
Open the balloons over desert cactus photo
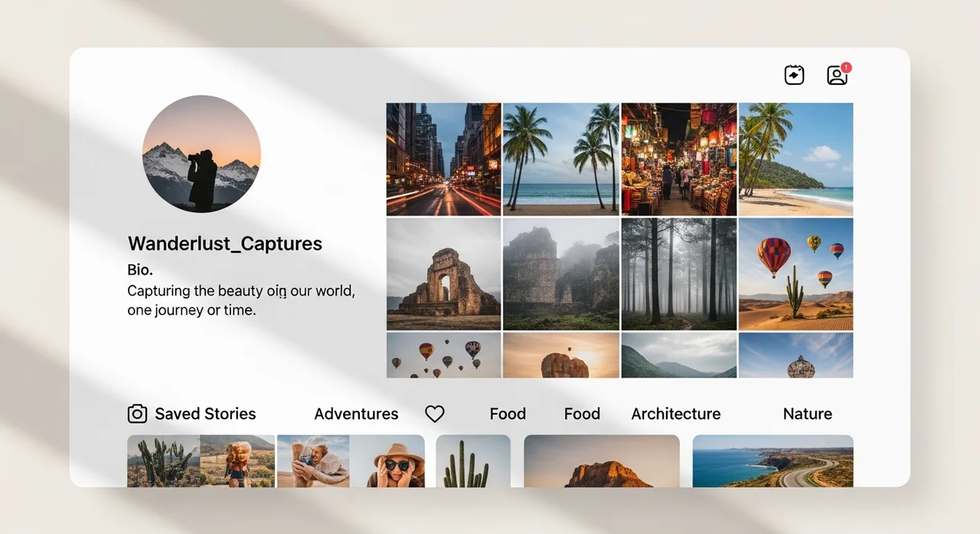pos(795,274)
